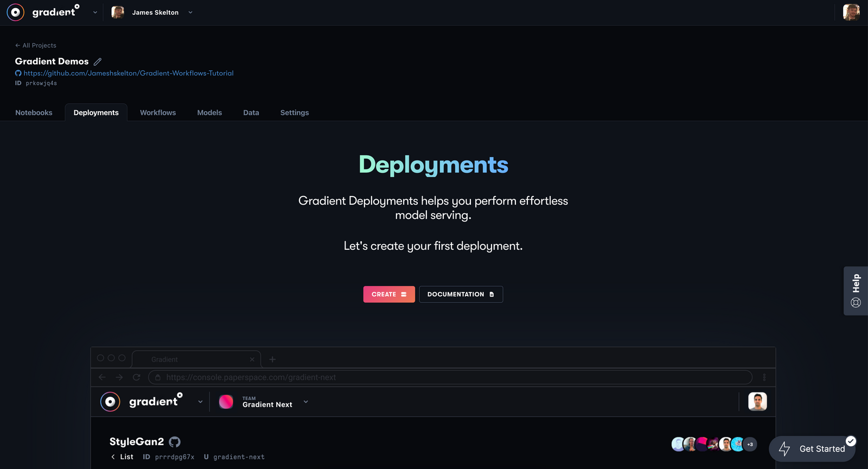Click the Gradient logo icon in header
868x469 pixels.
(16, 12)
